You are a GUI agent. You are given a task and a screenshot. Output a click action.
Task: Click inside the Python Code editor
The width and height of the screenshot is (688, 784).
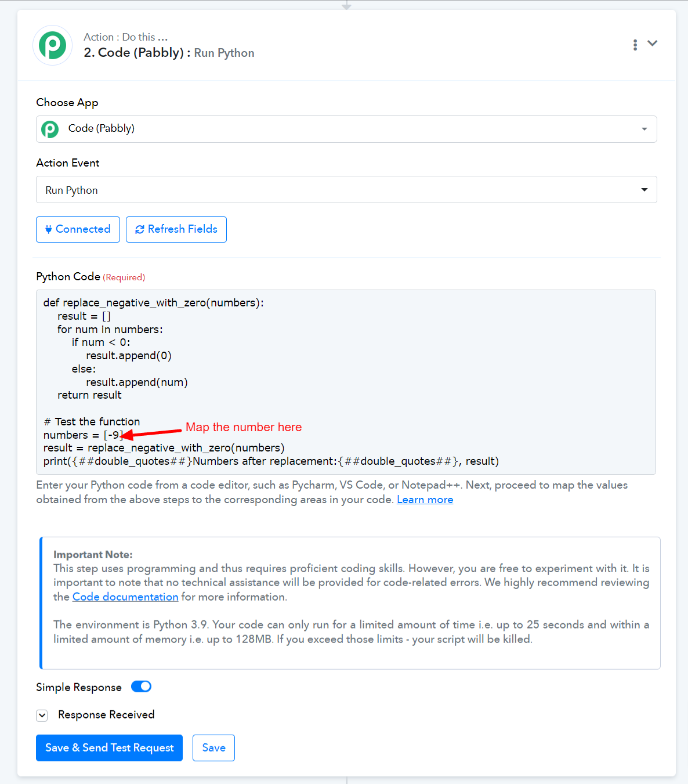(346, 382)
